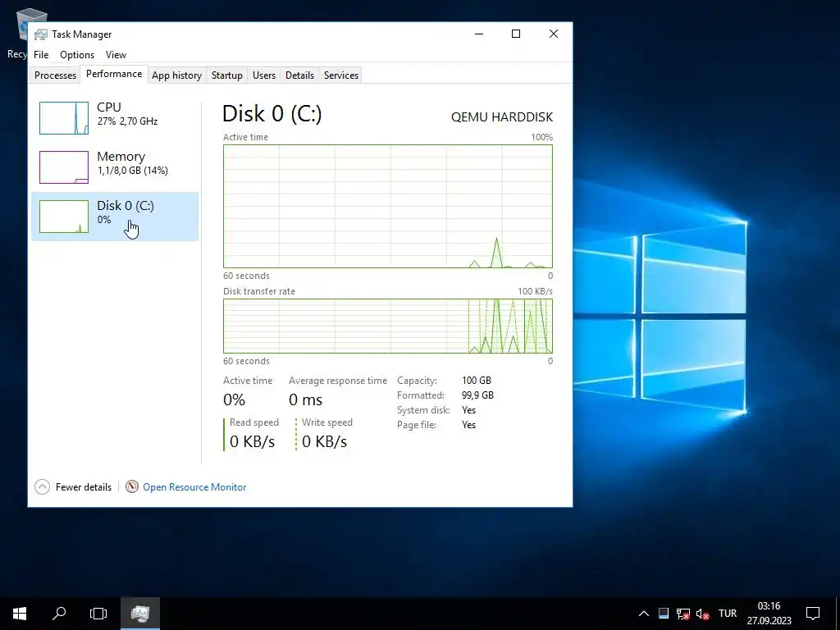This screenshot has height=630, width=840.
Task: Click the Fewer details button text
Action: click(x=84, y=487)
